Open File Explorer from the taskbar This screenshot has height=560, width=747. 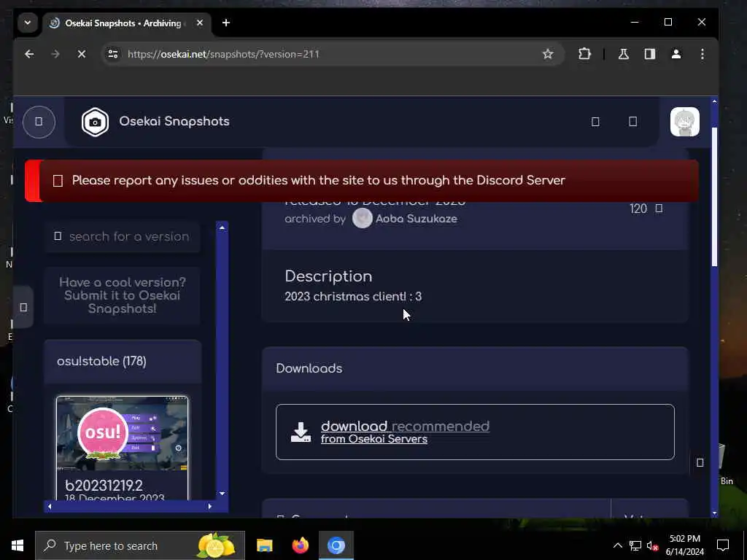coord(264,545)
